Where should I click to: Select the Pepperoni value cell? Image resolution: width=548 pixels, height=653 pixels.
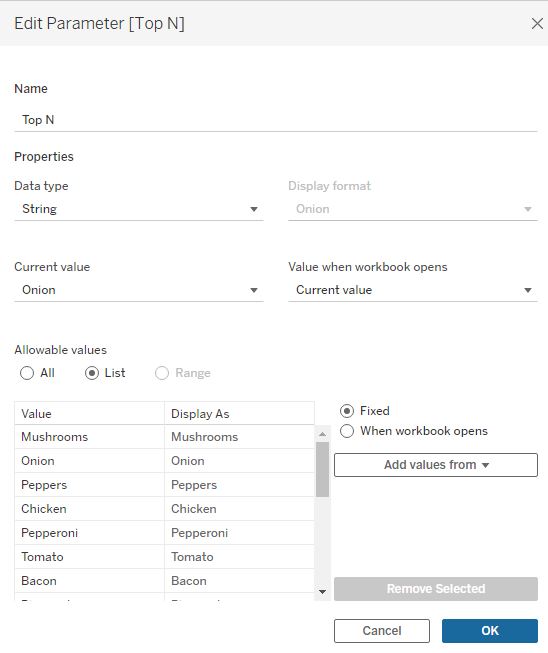tap(90, 533)
